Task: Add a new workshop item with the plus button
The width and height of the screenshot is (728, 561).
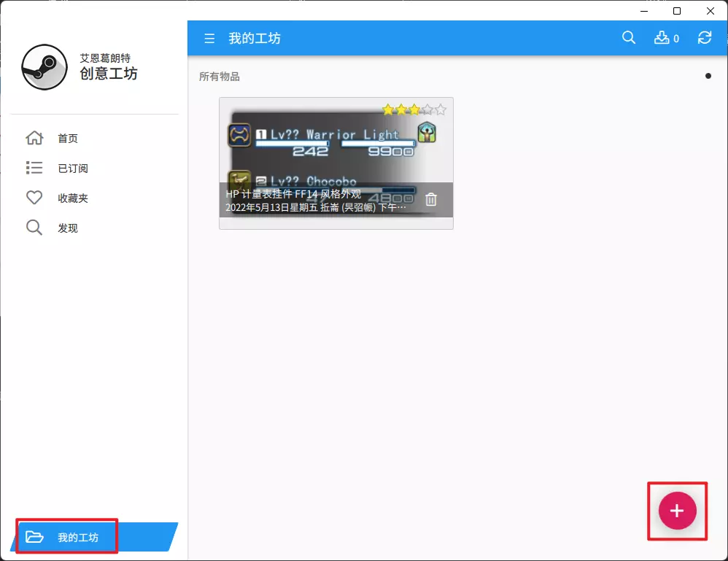Action: (677, 511)
